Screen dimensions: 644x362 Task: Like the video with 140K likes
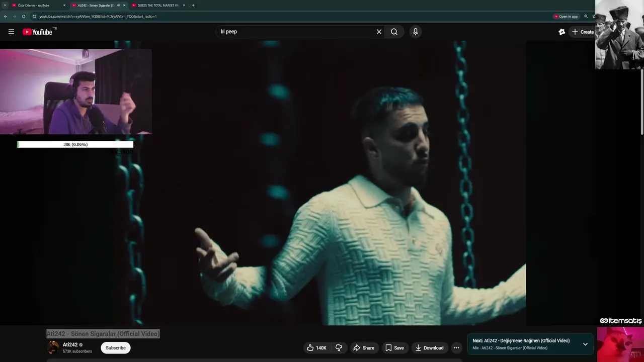pyautogui.click(x=316, y=348)
